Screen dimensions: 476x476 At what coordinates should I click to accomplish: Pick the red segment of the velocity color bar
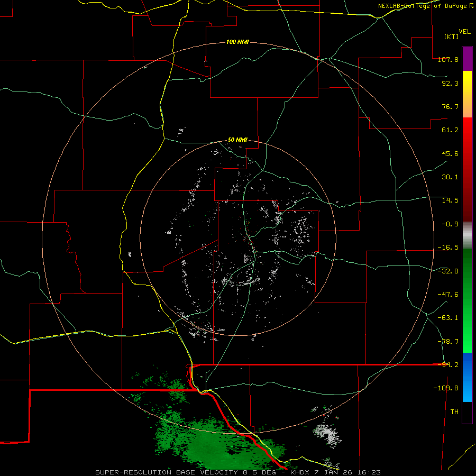[x=467, y=169]
